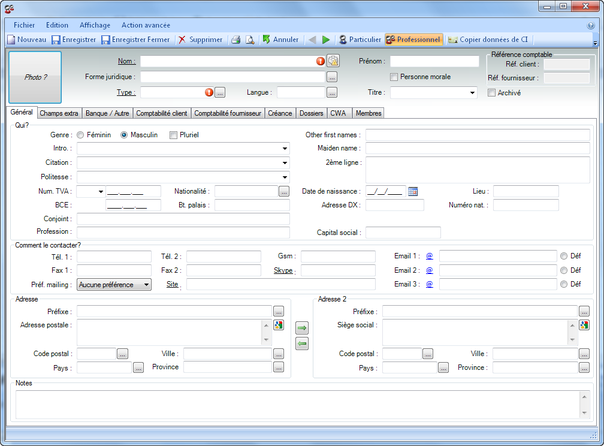Click the green next record arrow
Screen dimensions: 604x446
point(325,40)
